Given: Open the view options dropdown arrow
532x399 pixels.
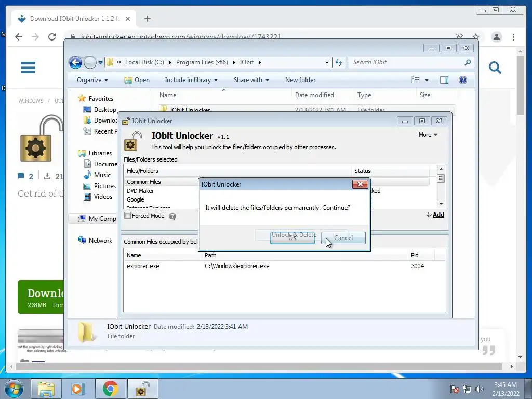Looking at the screenshot, I should 427,80.
